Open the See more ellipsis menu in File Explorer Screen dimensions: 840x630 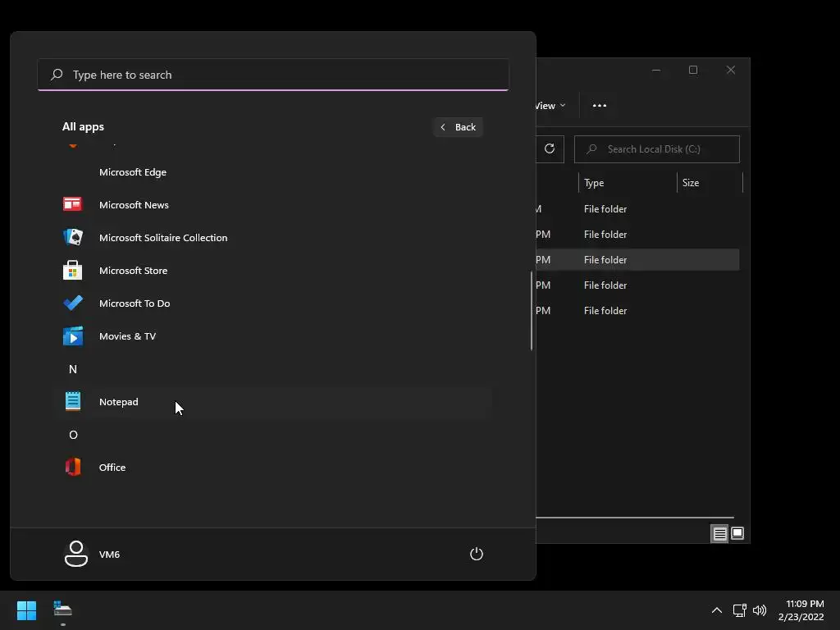(600, 106)
